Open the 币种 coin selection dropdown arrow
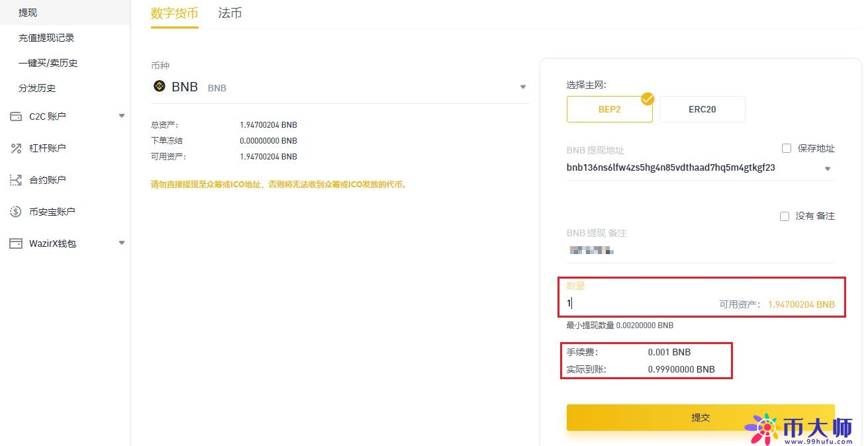This screenshot has height=446, width=868. (x=523, y=87)
